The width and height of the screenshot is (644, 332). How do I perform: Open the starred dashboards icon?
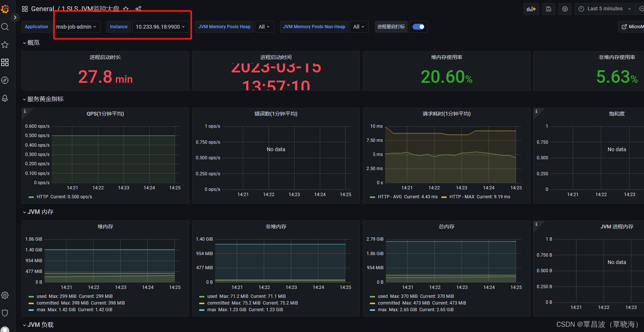5,45
